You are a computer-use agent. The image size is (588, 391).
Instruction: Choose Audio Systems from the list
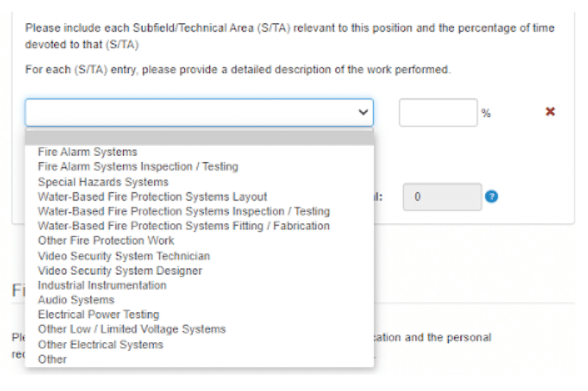[x=75, y=300]
